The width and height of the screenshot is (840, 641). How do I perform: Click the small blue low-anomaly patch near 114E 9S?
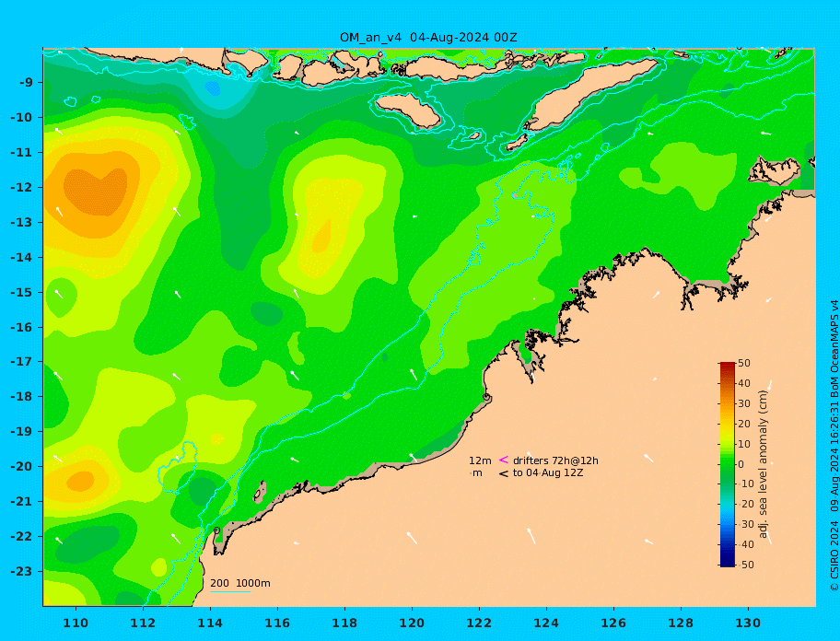(213, 88)
